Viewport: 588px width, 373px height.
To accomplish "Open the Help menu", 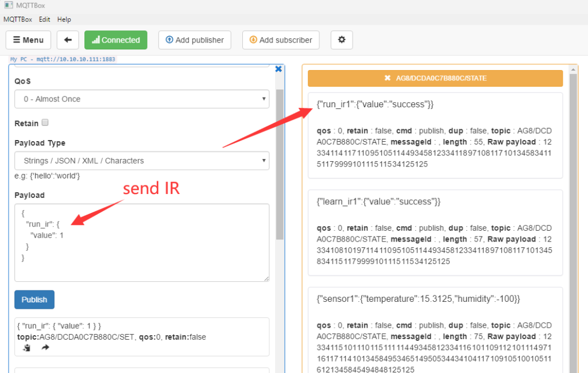I will coord(64,20).
